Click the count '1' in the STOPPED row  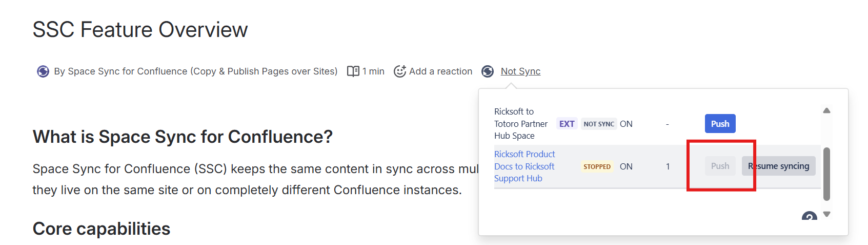point(668,166)
